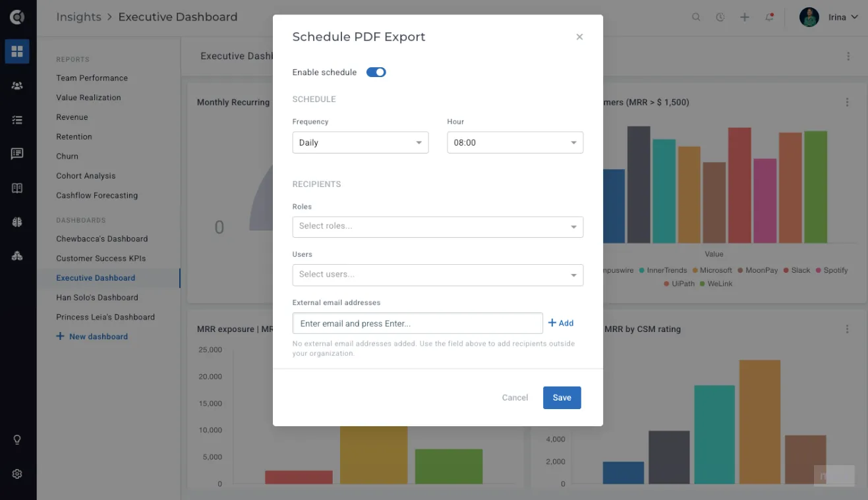Open the Value Realization report
The width and height of the screenshot is (868, 500).
pos(88,97)
